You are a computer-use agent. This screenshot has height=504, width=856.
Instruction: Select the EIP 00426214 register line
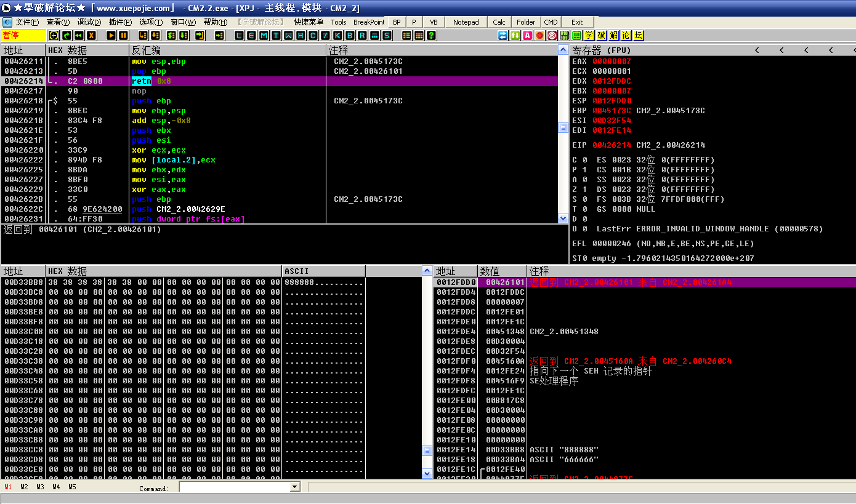click(639, 145)
